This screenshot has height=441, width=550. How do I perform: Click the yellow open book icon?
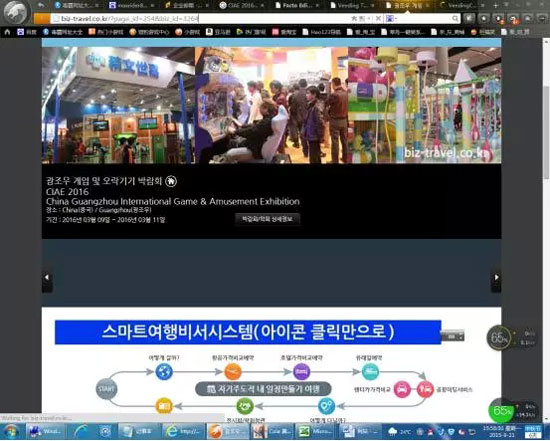[164, 406]
